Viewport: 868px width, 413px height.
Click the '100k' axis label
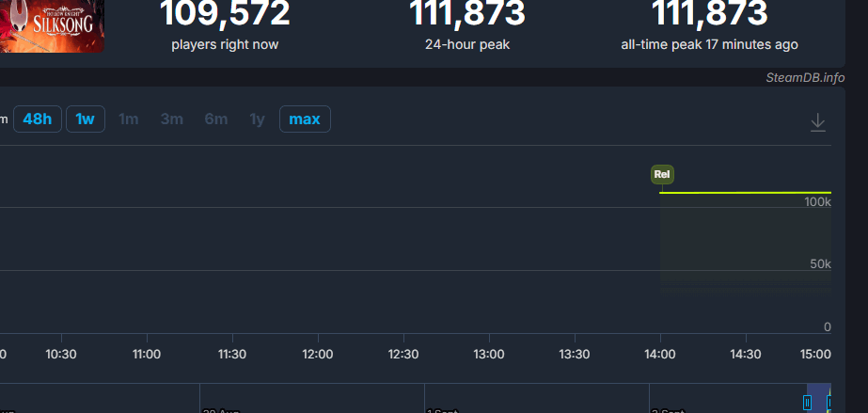click(x=817, y=202)
